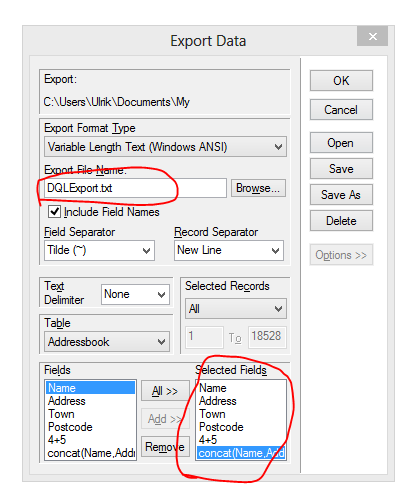Browse for an export file
Viewport: 413px width, 489px height.
pos(258,188)
